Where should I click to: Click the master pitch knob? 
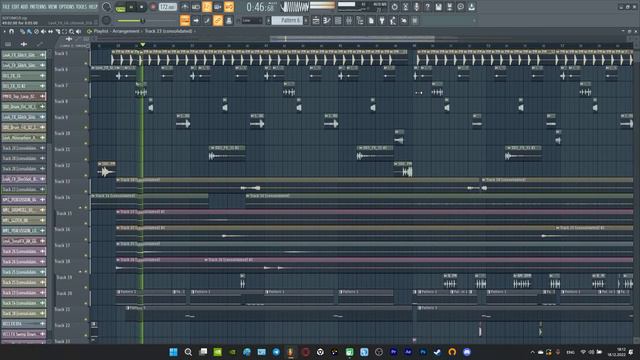point(106,20)
